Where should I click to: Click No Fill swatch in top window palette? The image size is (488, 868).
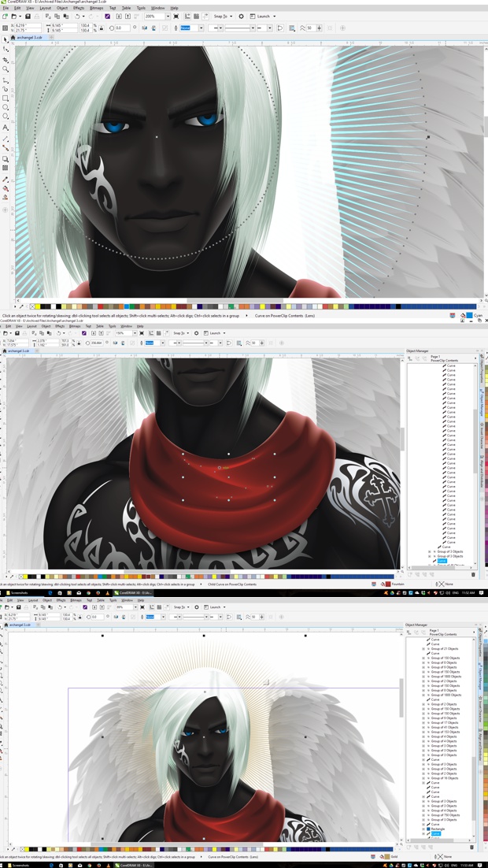32,306
